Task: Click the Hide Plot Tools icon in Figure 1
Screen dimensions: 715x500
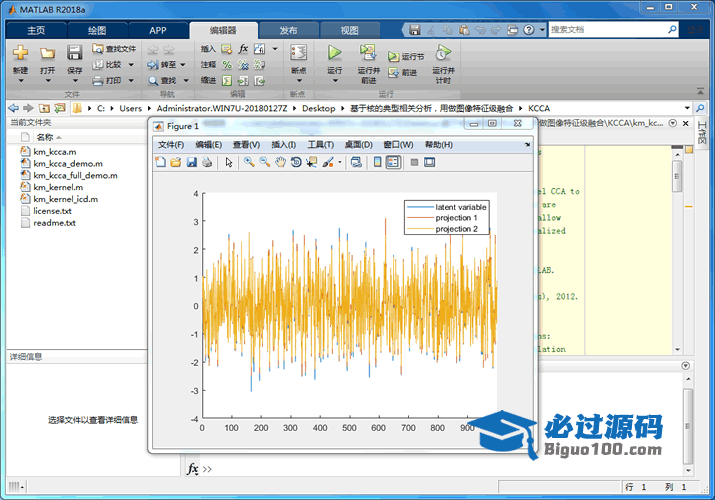Action: (x=414, y=162)
